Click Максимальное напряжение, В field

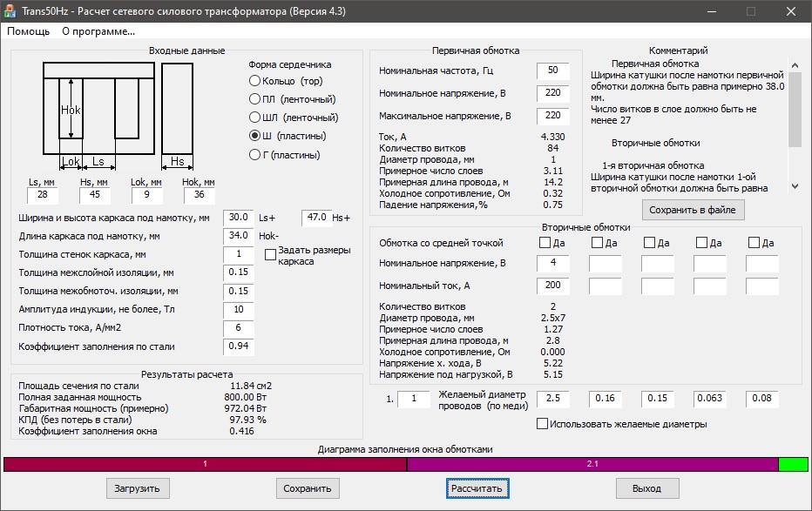[553, 116]
